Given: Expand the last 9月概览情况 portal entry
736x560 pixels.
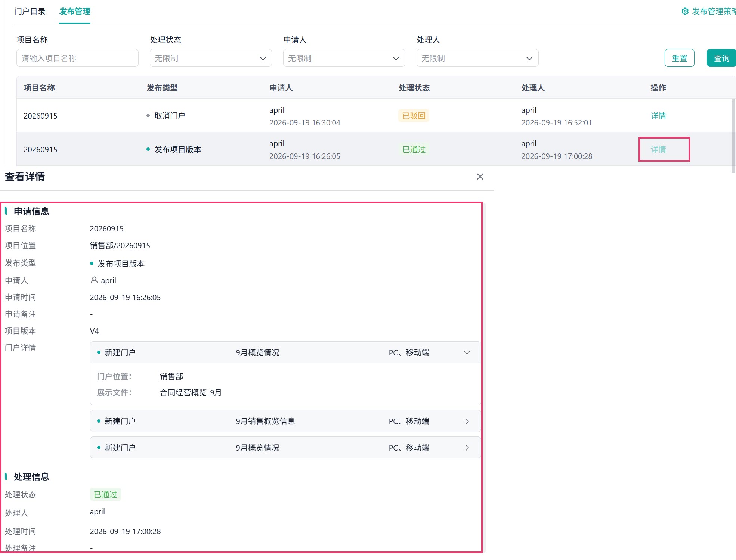Looking at the screenshot, I should coord(467,448).
